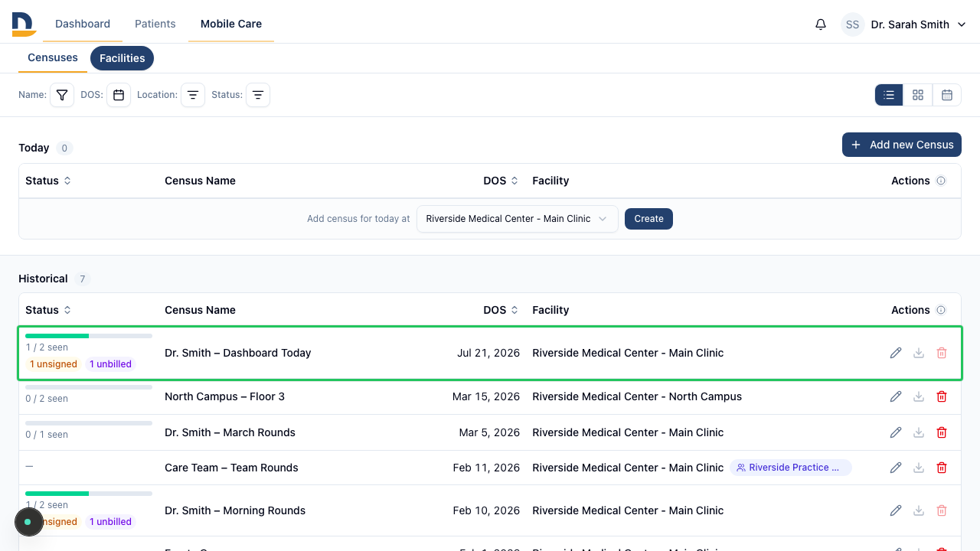Click the Feb 11, 2026 date cell
This screenshot has width=980, height=551.
tap(486, 468)
